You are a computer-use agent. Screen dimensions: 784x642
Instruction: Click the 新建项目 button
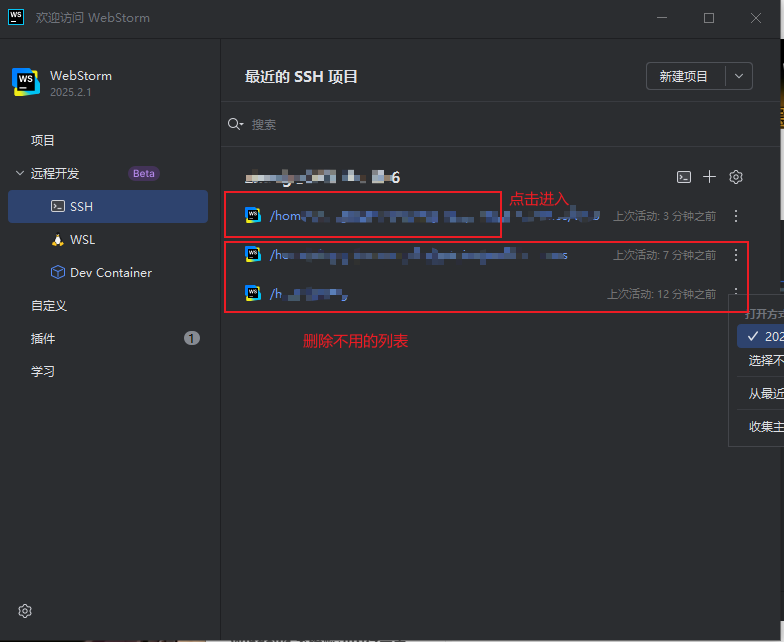pos(683,77)
